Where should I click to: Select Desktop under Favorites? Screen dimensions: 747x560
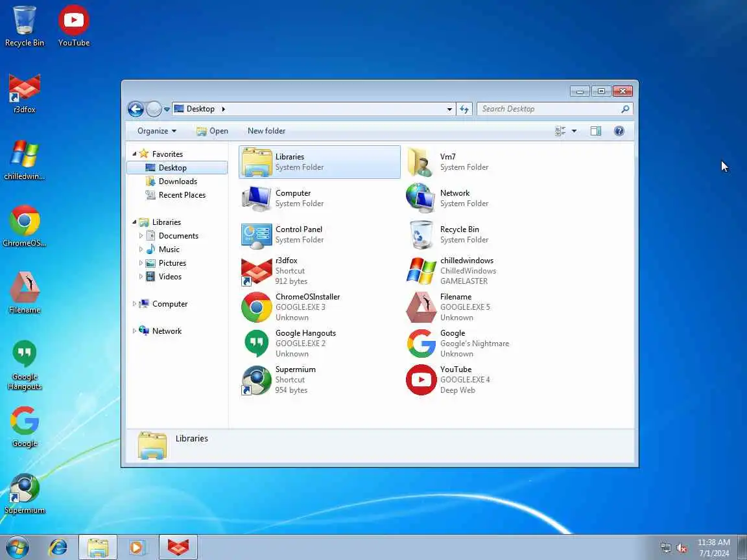[x=177, y=168]
